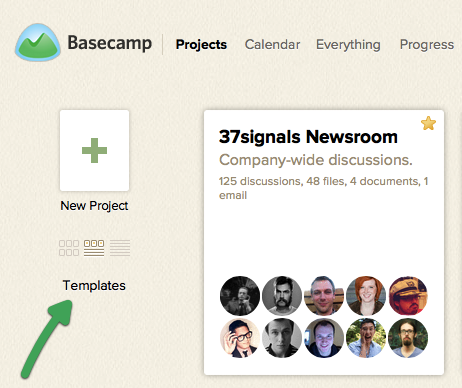
Task: Click the Basecamp wordmark text
Action: [110, 43]
